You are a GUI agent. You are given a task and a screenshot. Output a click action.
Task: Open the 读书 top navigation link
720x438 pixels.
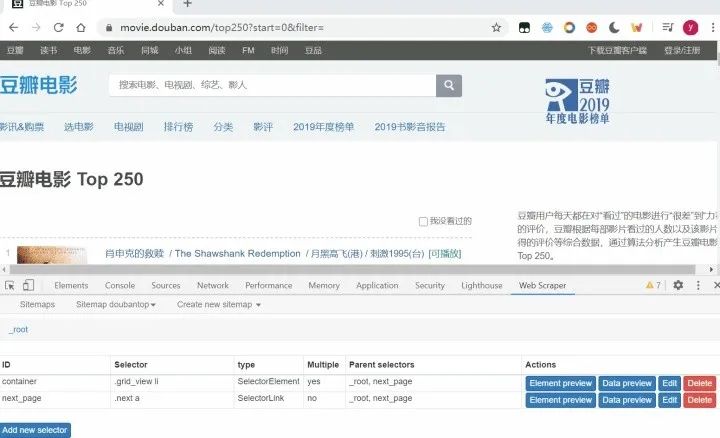point(49,51)
